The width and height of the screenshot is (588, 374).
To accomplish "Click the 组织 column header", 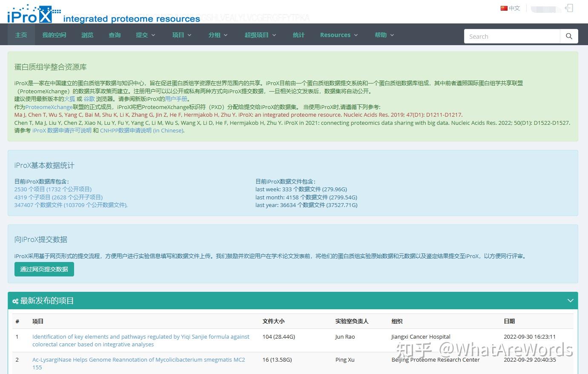I will (397, 321).
